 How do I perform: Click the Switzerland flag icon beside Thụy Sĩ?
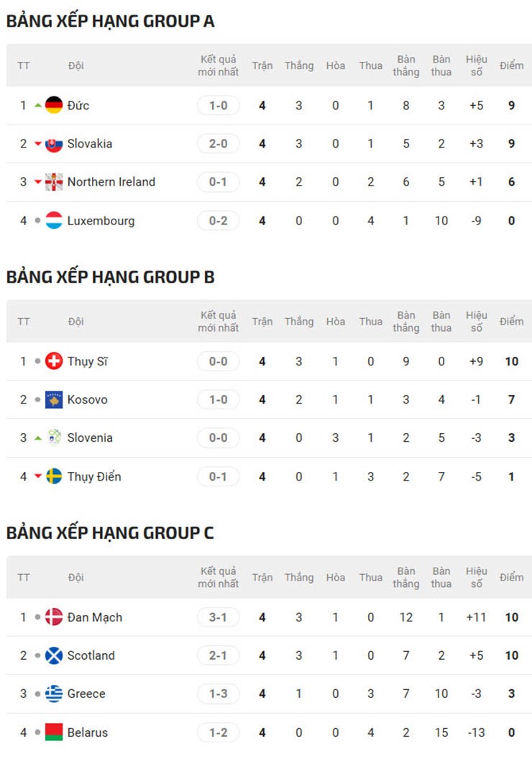(54, 361)
